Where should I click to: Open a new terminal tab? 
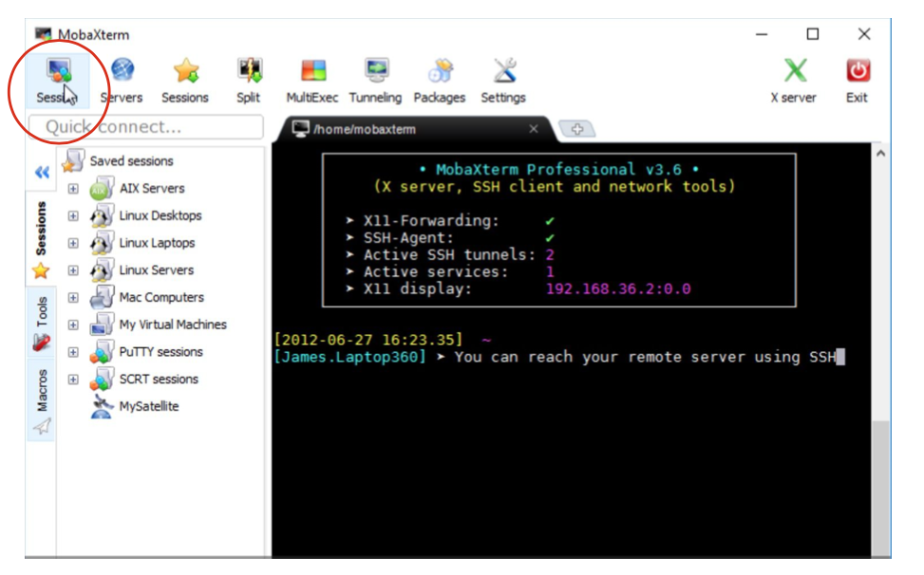(577, 129)
